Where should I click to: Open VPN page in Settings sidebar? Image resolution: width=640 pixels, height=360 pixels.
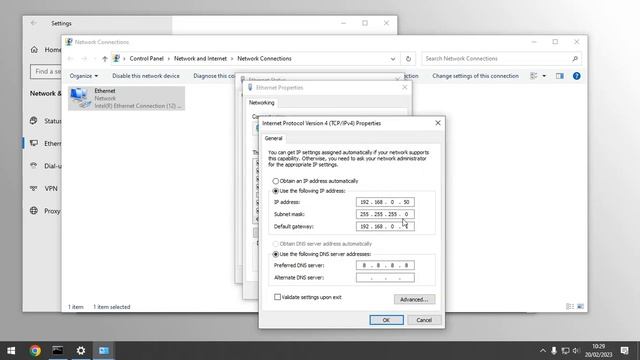(44, 188)
